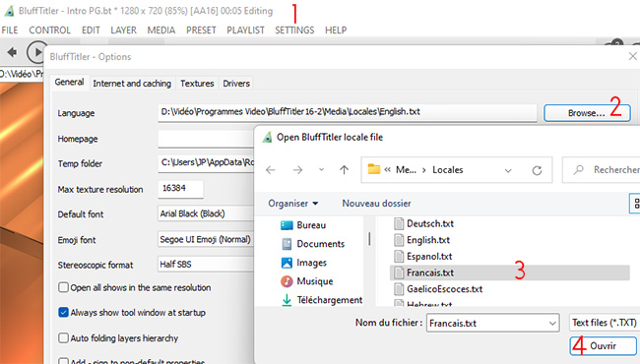The height and width of the screenshot is (364, 640).
Task: Uncheck Always show tool window at startup
Action: point(63,313)
